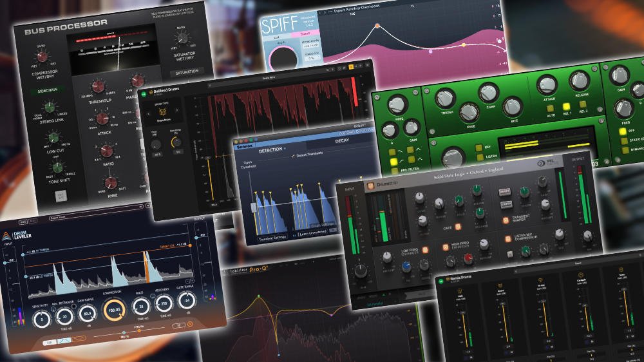Screen dimensions: 644x362
Task: Click Listen button in Drumstrip transient section
Action: [x=506, y=204]
